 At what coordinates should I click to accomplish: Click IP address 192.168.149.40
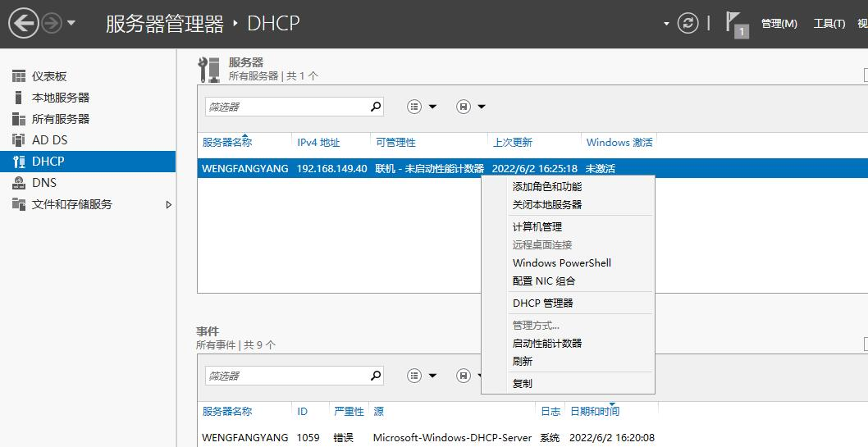(331, 168)
